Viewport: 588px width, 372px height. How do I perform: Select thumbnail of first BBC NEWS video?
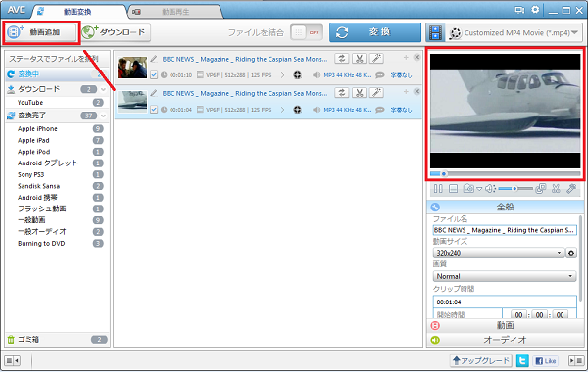[x=132, y=68]
